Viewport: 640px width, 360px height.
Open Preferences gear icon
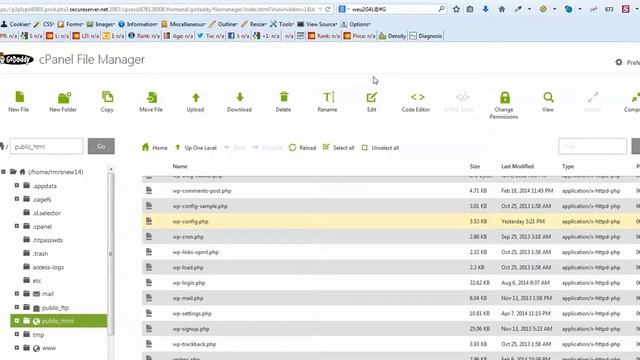point(619,62)
